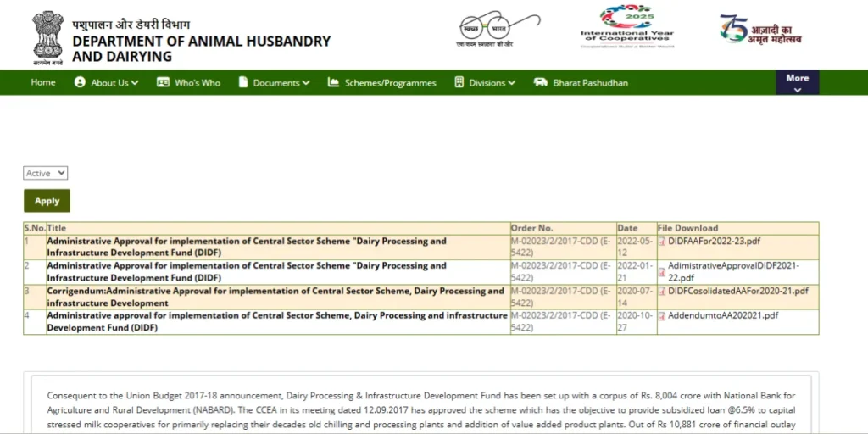Click the Documents file icon
The image size is (868, 434).
coord(243,82)
